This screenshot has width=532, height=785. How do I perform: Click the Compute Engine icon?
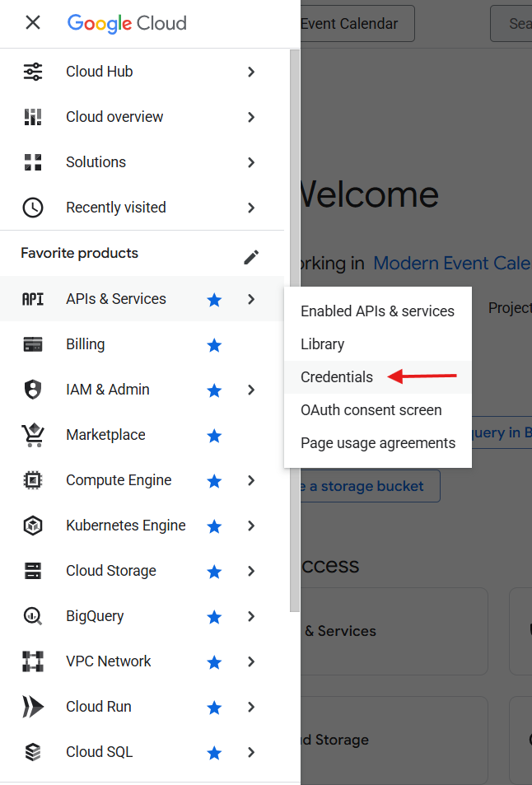[33, 479]
